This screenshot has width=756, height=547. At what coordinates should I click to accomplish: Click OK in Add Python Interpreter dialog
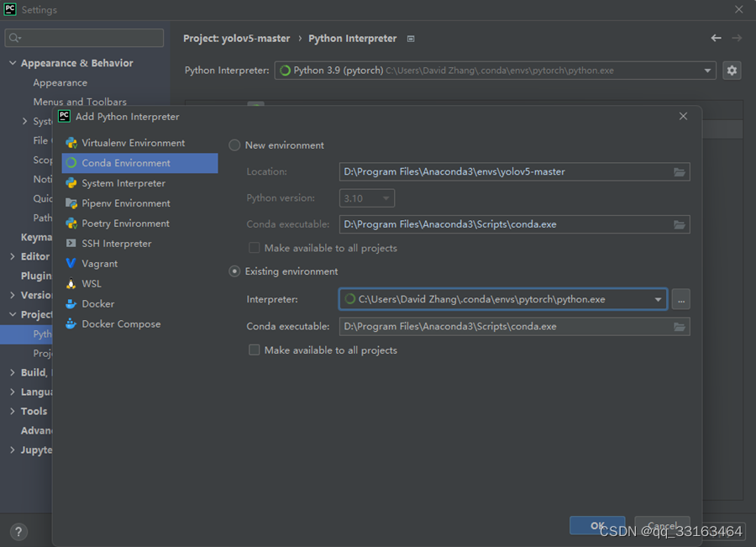point(597,525)
